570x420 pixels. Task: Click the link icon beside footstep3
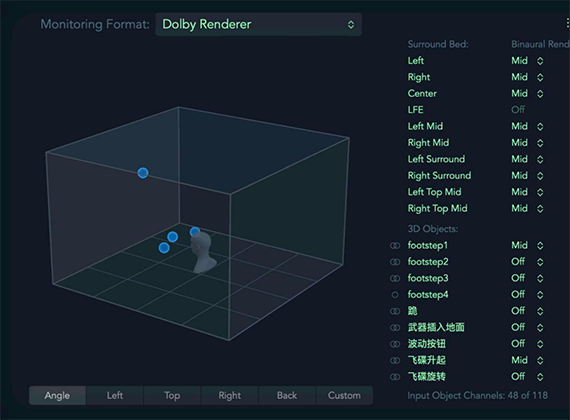coord(395,279)
